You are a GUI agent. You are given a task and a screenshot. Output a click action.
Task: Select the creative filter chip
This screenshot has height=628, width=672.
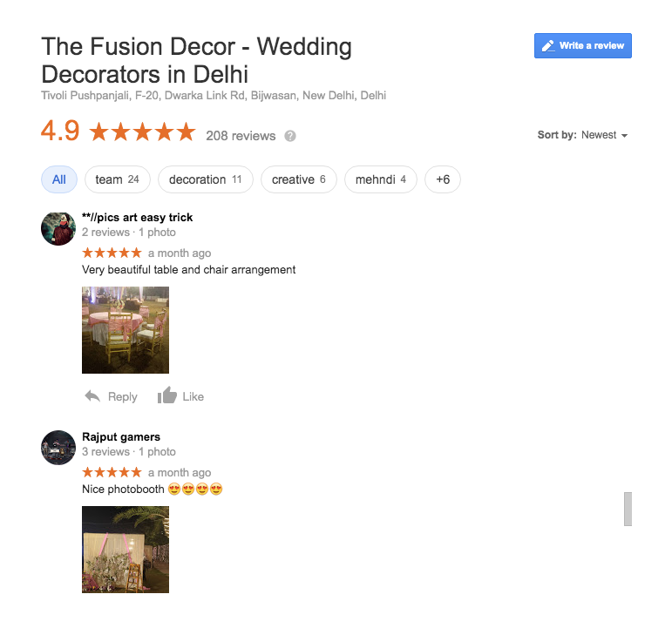pyautogui.click(x=299, y=179)
